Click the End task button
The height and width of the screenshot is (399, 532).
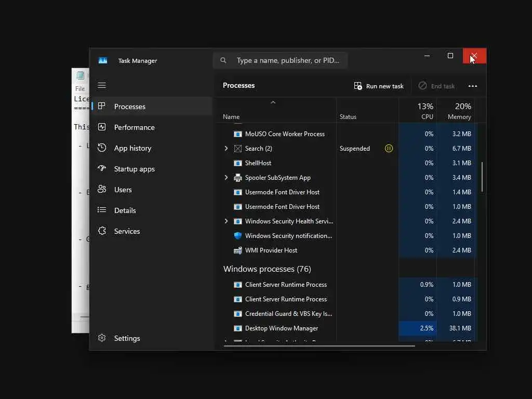436,86
